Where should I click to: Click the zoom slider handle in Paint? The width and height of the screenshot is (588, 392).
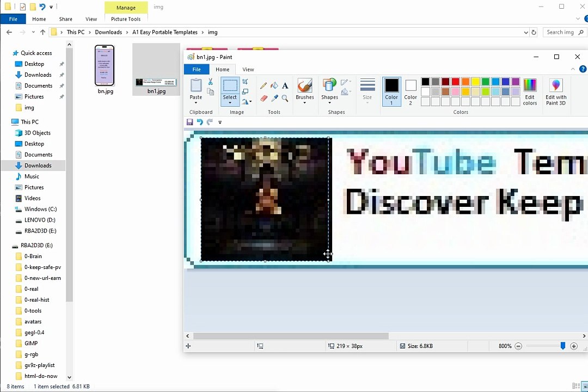[x=562, y=346]
